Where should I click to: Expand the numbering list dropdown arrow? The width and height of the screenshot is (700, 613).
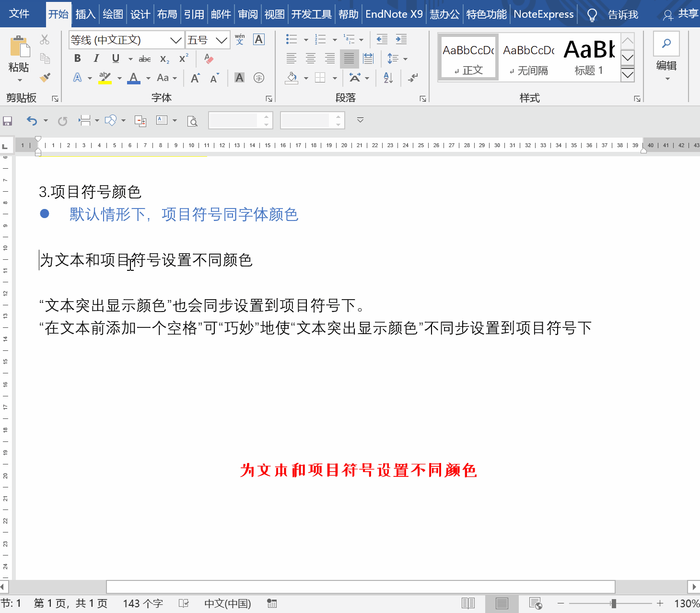(x=335, y=40)
